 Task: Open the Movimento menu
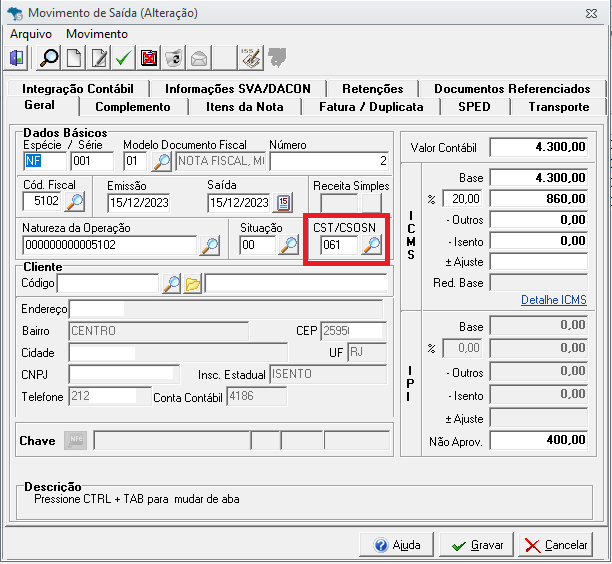[x=97, y=34]
